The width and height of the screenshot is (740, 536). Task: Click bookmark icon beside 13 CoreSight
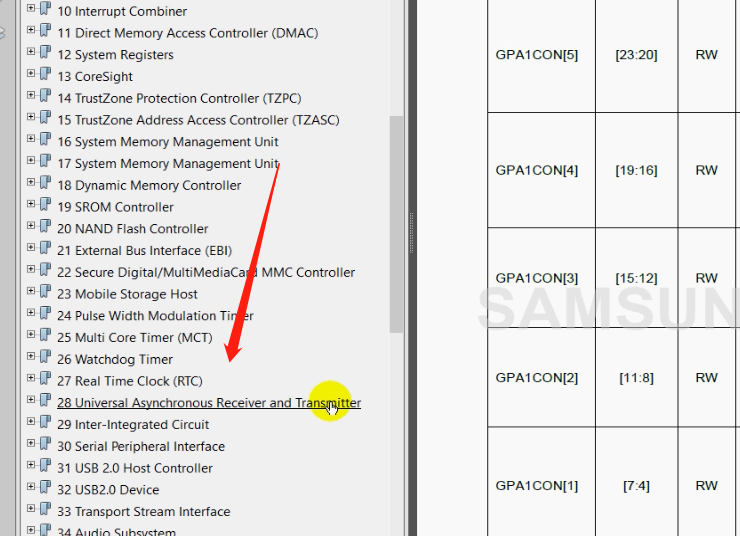(46, 76)
